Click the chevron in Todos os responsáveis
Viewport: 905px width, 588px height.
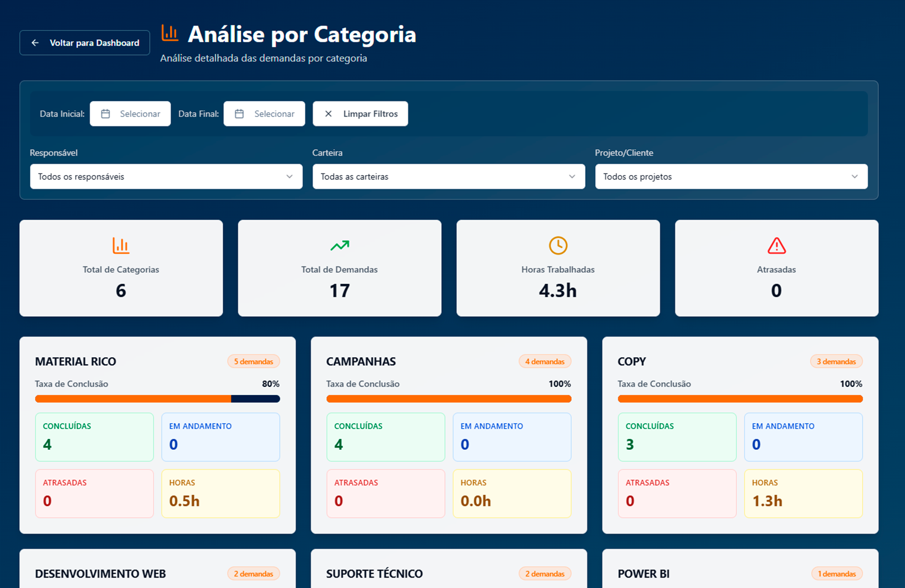tap(290, 176)
